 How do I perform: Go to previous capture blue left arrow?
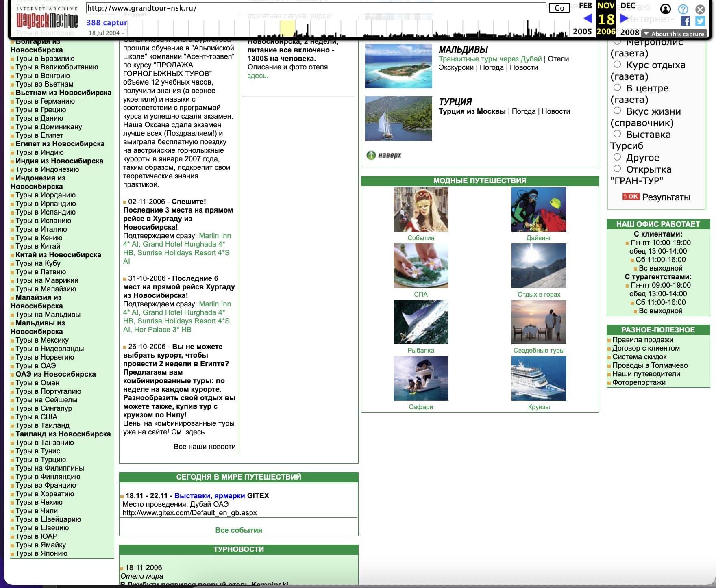588,18
